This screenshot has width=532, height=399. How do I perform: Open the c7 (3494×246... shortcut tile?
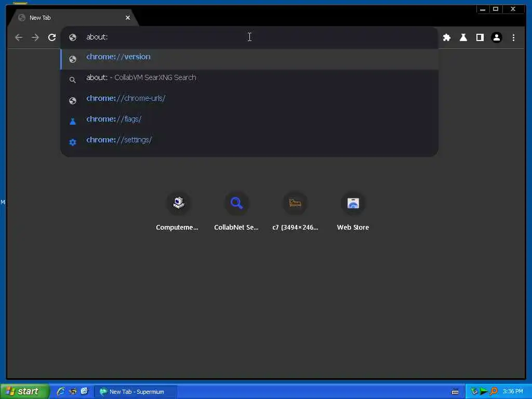295,212
